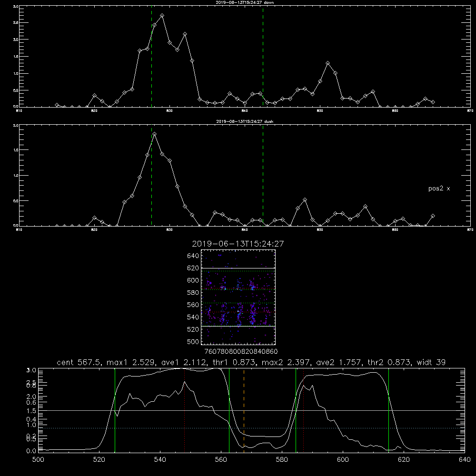Click the dusk peak near 848
Screen dimensions: 476x476
[x=305, y=200]
